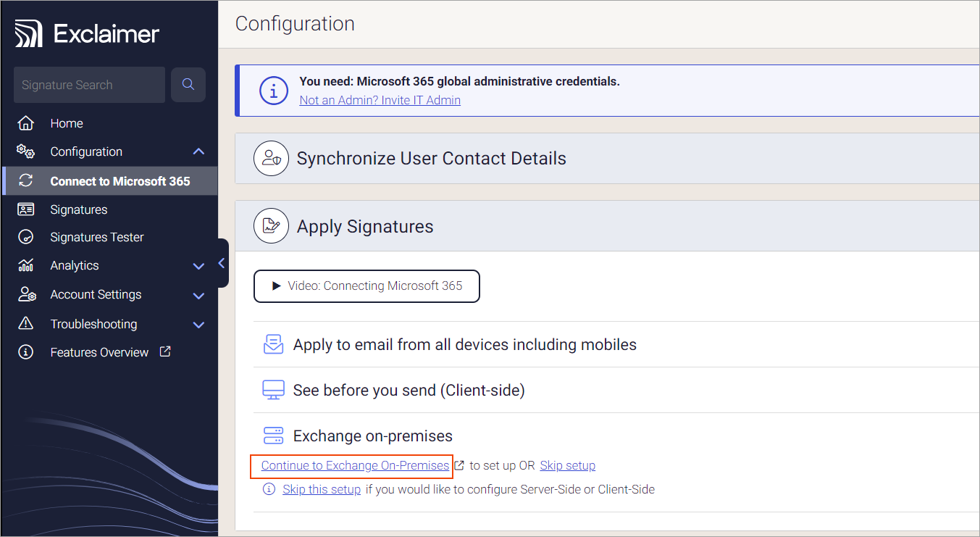Viewport: 980px width, 537px height.
Task: Click the magnifier search button
Action: 188,85
